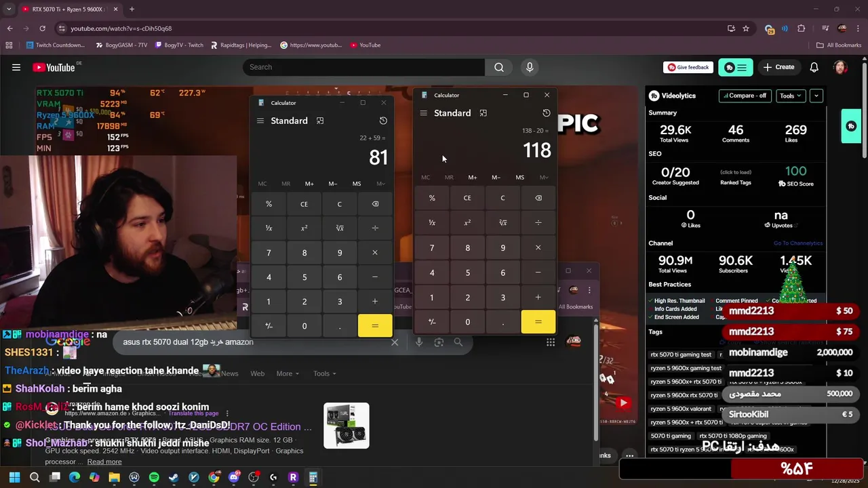The width and height of the screenshot is (868, 488).
Task: Open the Videolytics Tools dropdown
Action: pos(790,96)
